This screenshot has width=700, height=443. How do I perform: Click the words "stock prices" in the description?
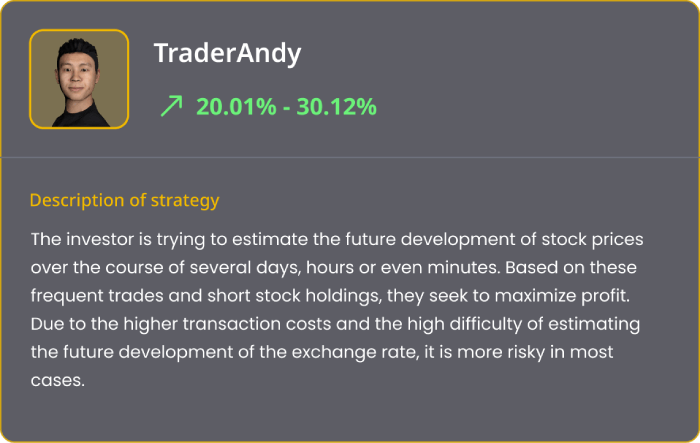click(x=593, y=240)
